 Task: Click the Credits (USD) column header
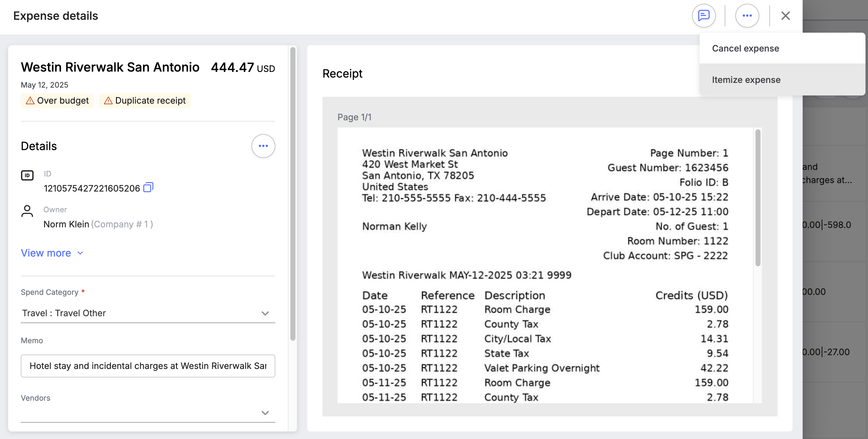[x=692, y=295]
